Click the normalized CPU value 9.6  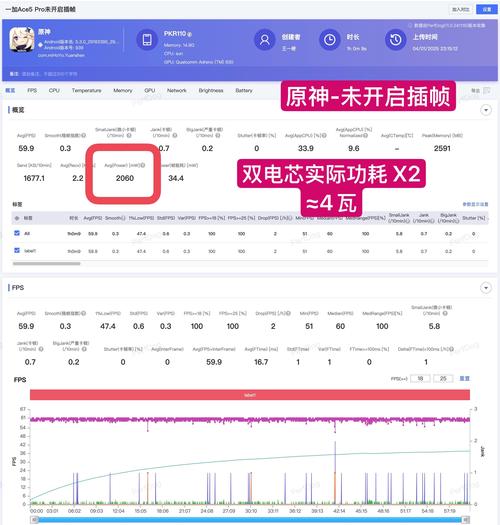353,148
